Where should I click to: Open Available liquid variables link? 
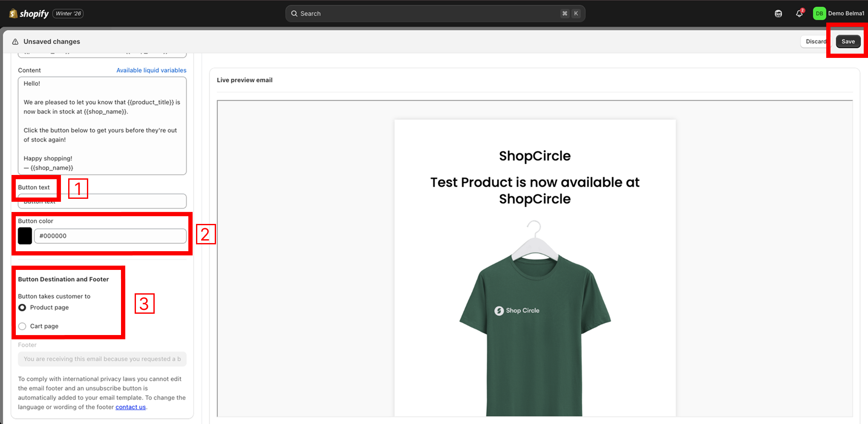click(x=151, y=70)
